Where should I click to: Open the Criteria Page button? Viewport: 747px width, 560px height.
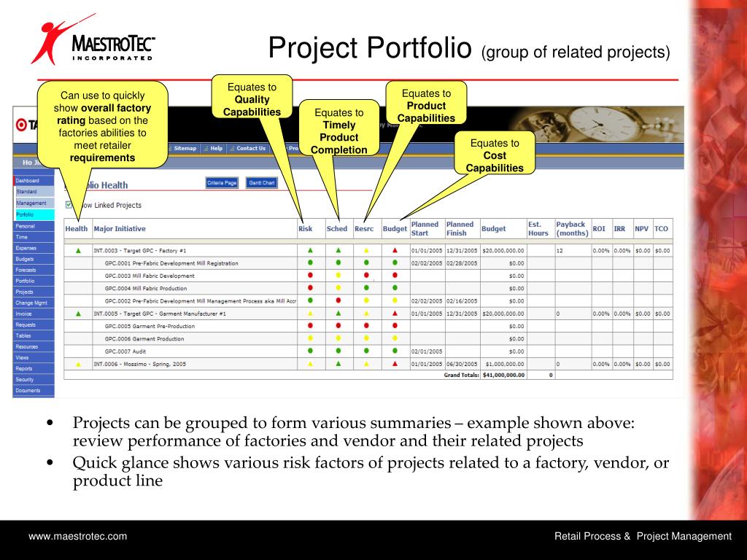(222, 183)
